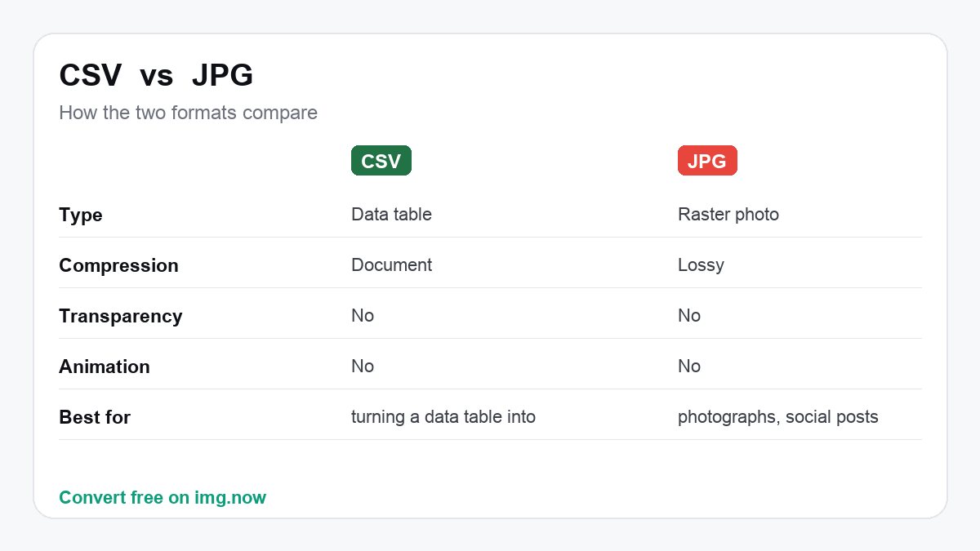Select the 'Transparency' row label
Viewport: 980px width, 551px height.
click(120, 317)
